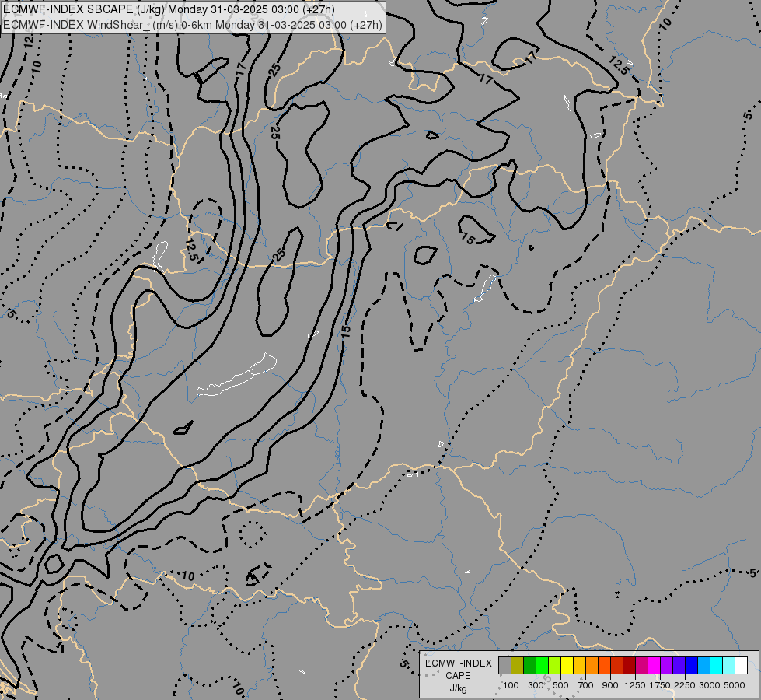The height and width of the screenshot is (700, 761).
Task: Click the legend value 1250
Action: click(635, 685)
